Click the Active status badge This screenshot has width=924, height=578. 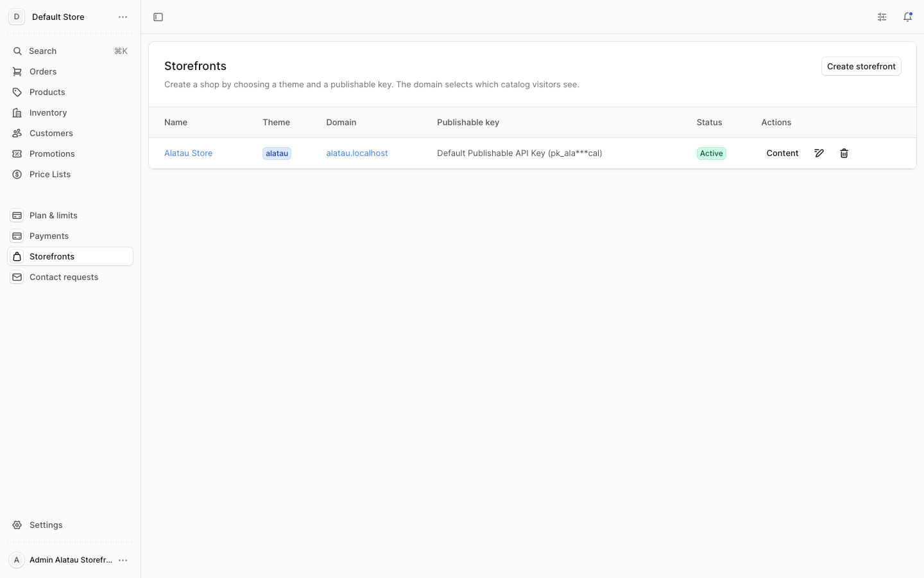(711, 153)
